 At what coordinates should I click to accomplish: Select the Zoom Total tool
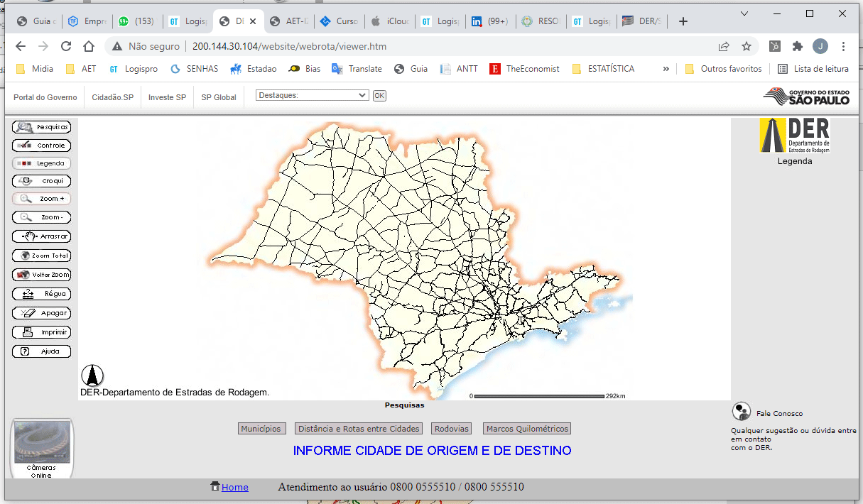coord(41,255)
